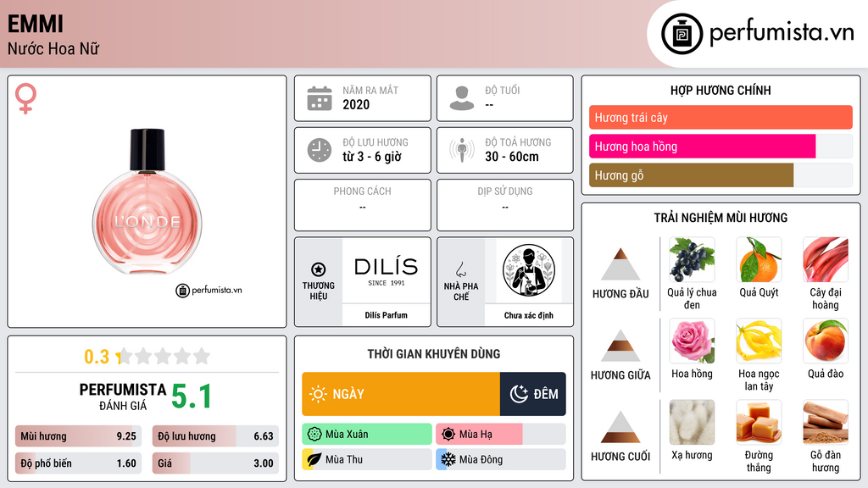
Task: Click the moon icon in the Đêm bar
Action: click(519, 394)
